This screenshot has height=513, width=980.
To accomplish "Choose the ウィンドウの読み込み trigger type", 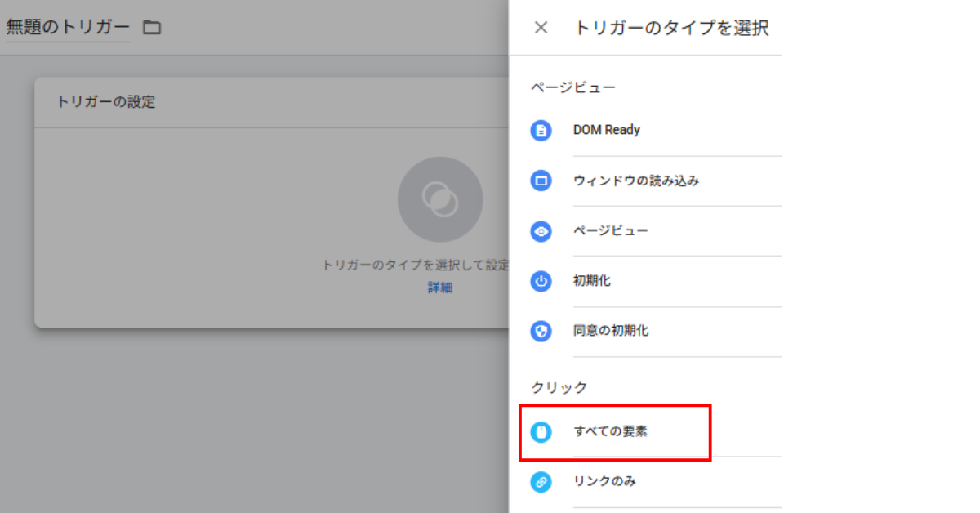I will [635, 181].
